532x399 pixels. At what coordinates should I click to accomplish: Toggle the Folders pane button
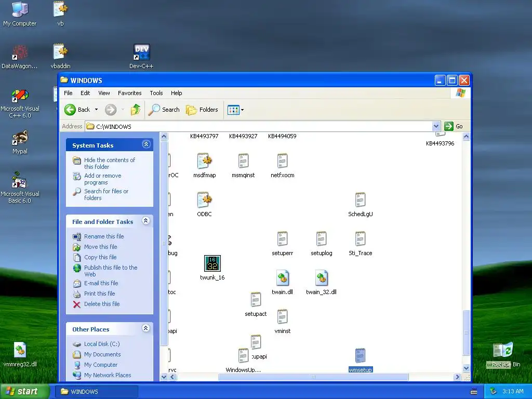pos(202,110)
